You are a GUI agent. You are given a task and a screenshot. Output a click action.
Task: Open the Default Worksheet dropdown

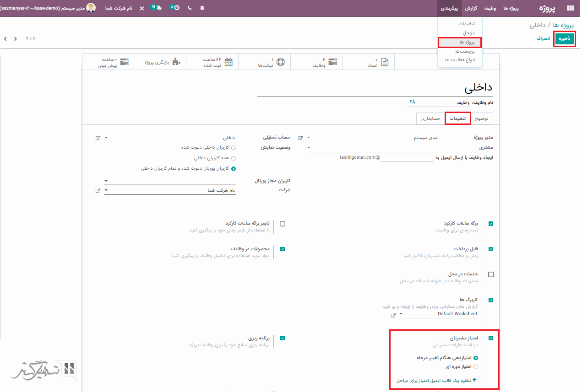(x=401, y=314)
